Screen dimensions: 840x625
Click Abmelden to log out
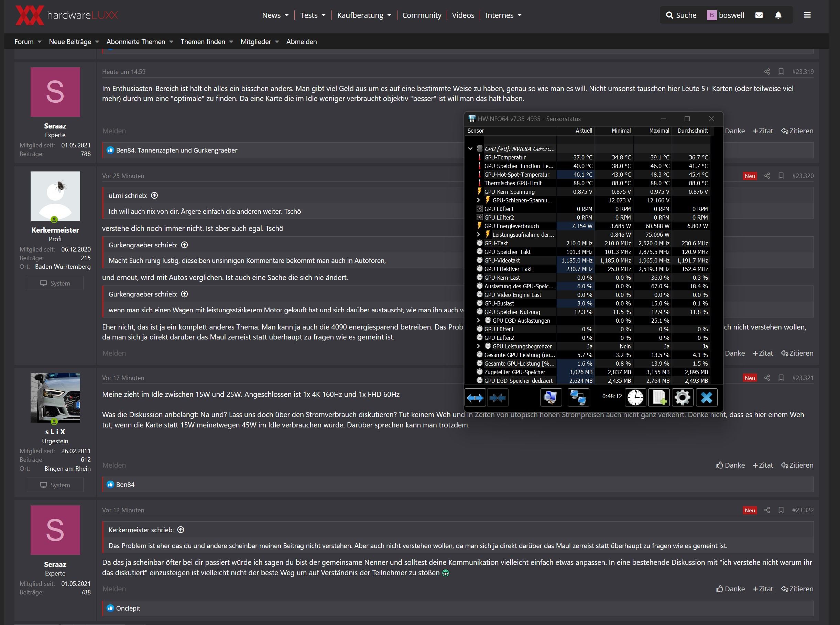[301, 42]
